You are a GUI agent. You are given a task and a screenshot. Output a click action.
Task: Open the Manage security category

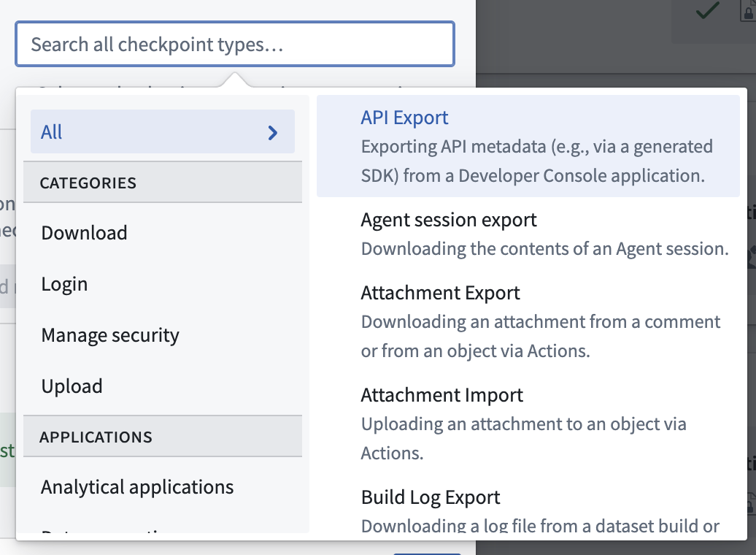[163, 335]
